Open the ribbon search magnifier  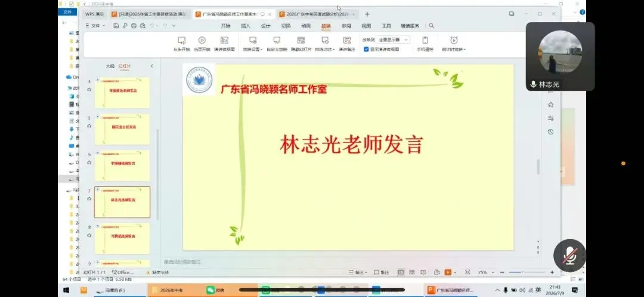click(x=431, y=26)
